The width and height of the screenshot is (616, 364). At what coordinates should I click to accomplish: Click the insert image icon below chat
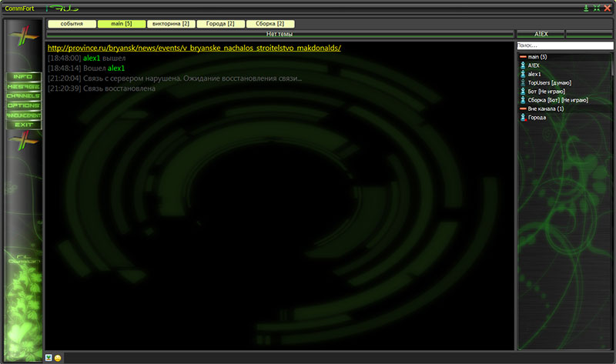tap(49, 358)
